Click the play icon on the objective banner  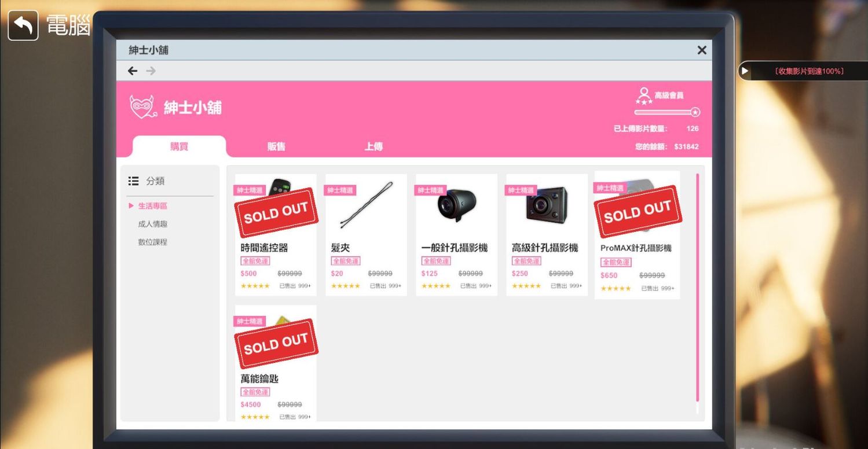(745, 71)
